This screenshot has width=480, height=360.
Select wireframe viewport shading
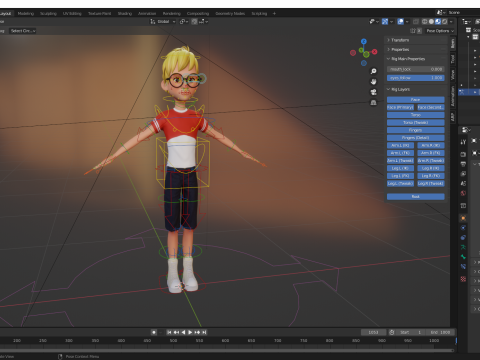[425, 22]
